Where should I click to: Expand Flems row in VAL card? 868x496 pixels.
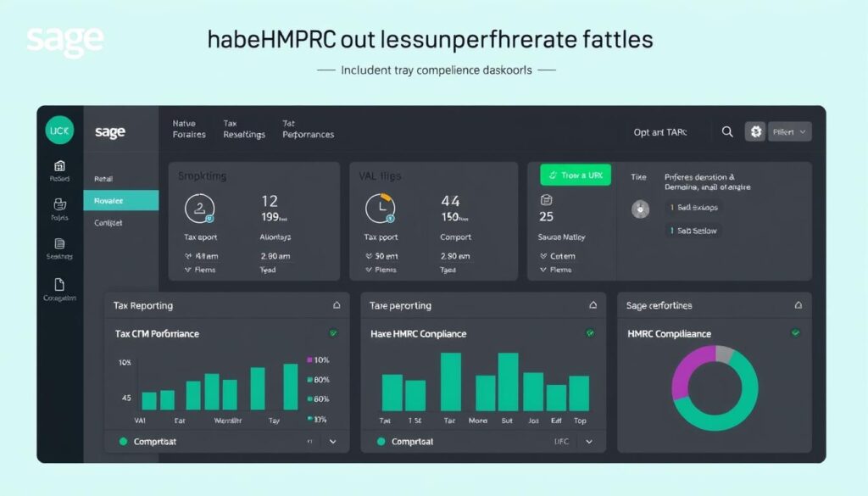[x=381, y=270]
